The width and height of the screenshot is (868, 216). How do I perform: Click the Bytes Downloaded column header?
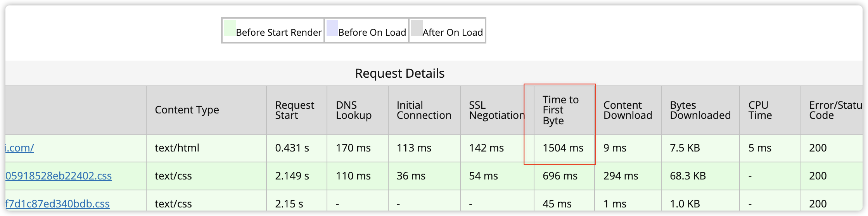click(700, 110)
